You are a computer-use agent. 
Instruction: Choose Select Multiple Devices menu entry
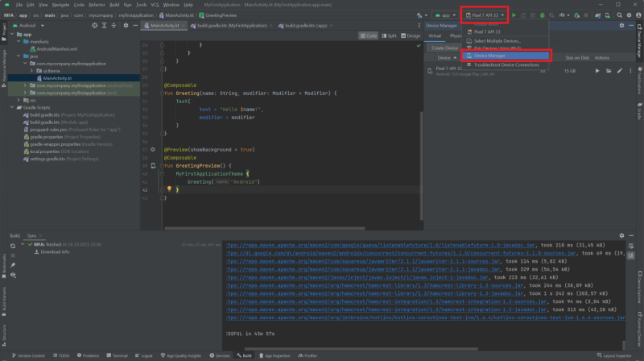tap(506, 41)
